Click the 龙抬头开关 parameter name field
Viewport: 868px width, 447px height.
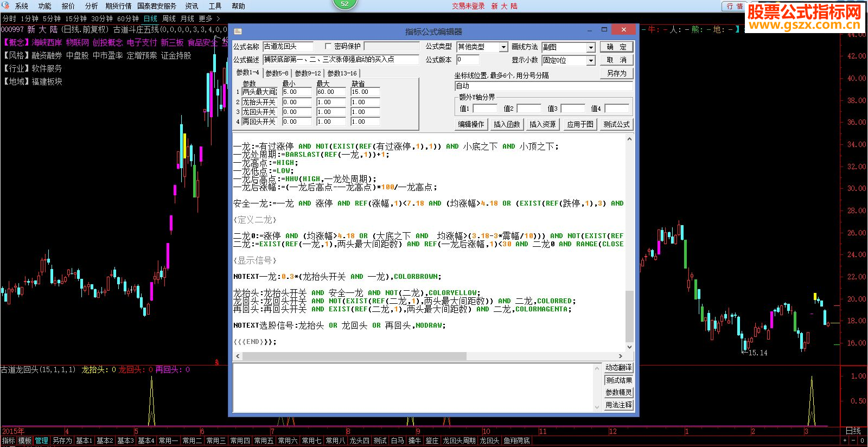pos(259,102)
